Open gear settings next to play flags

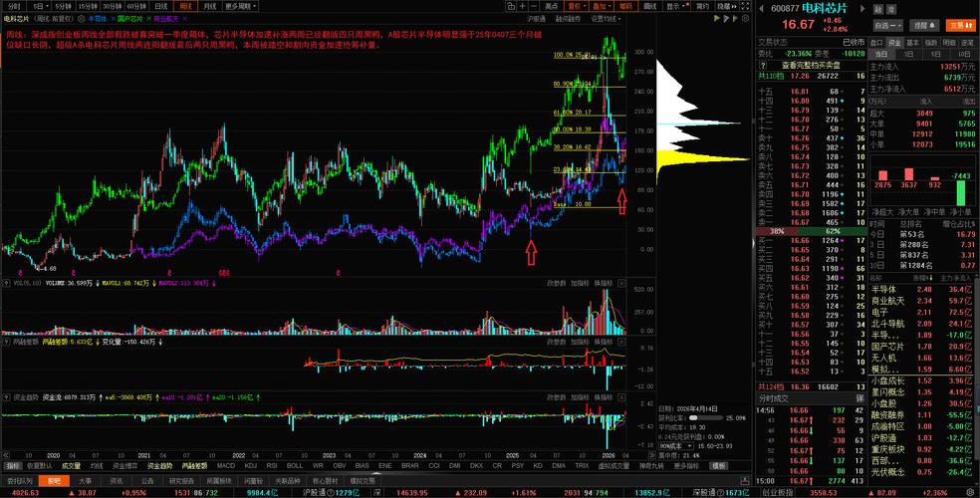(746, 19)
